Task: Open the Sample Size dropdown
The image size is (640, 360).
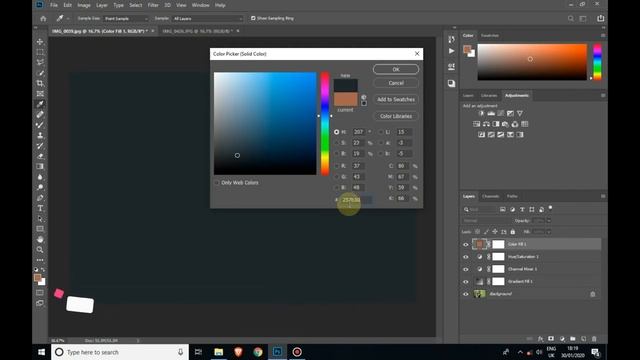Action: coord(126,18)
